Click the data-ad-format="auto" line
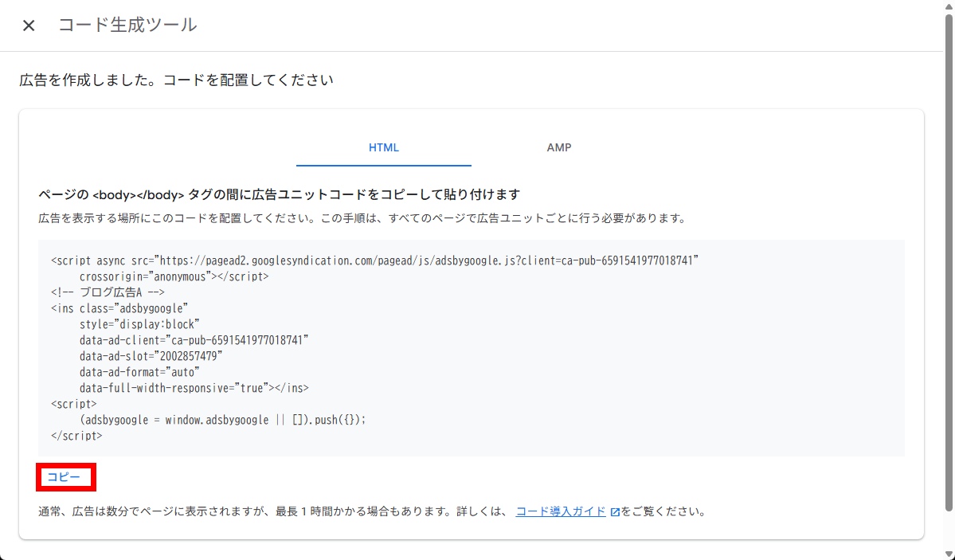This screenshot has width=955, height=560. [x=139, y=372]
